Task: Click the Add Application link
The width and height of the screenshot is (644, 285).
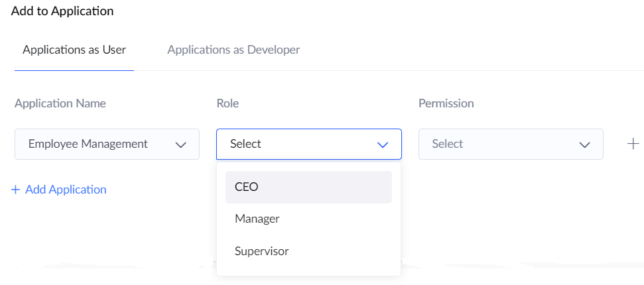Action: [x=66, y=190]
